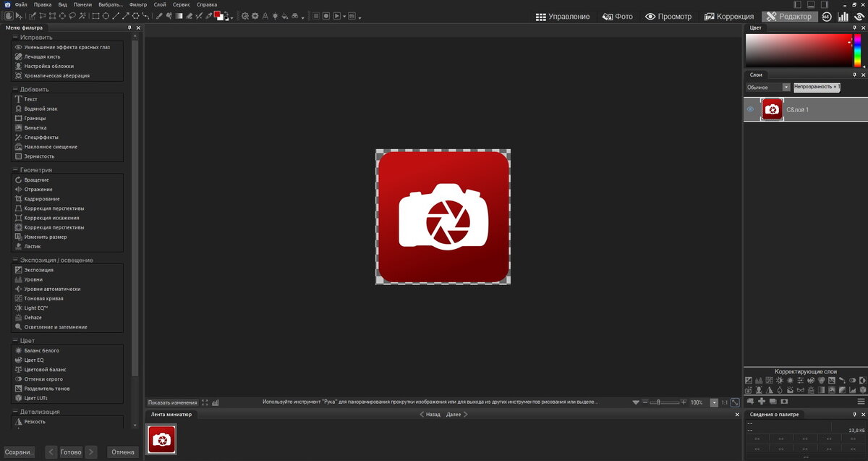Toggle histogram icon beside Показать изменения

coord(216,402)
